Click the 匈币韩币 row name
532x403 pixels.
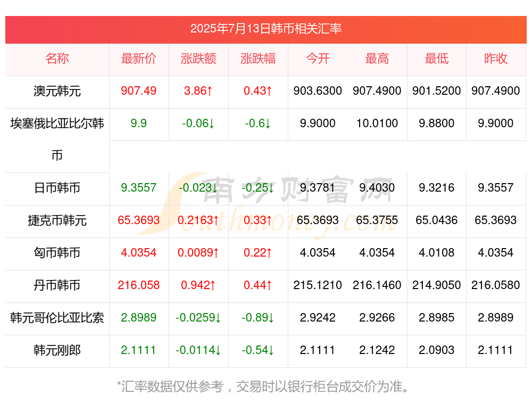(x=57, y=252)
